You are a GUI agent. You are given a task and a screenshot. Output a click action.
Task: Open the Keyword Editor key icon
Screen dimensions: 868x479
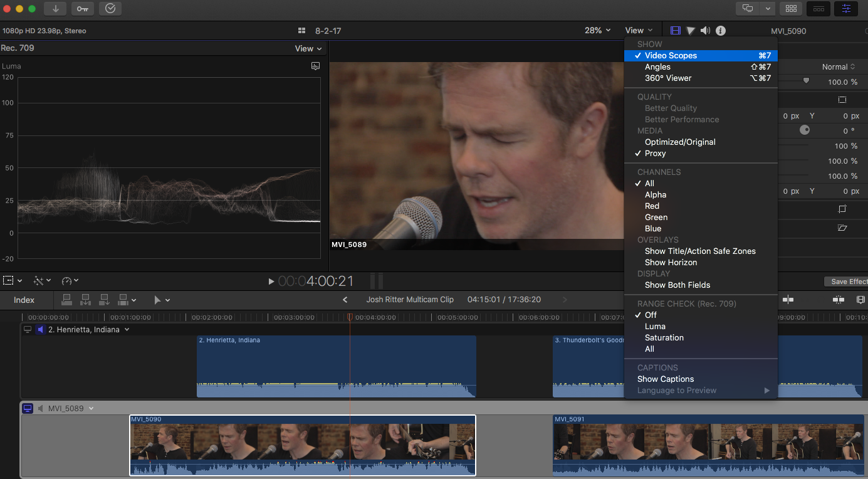[x=83, y=9]
